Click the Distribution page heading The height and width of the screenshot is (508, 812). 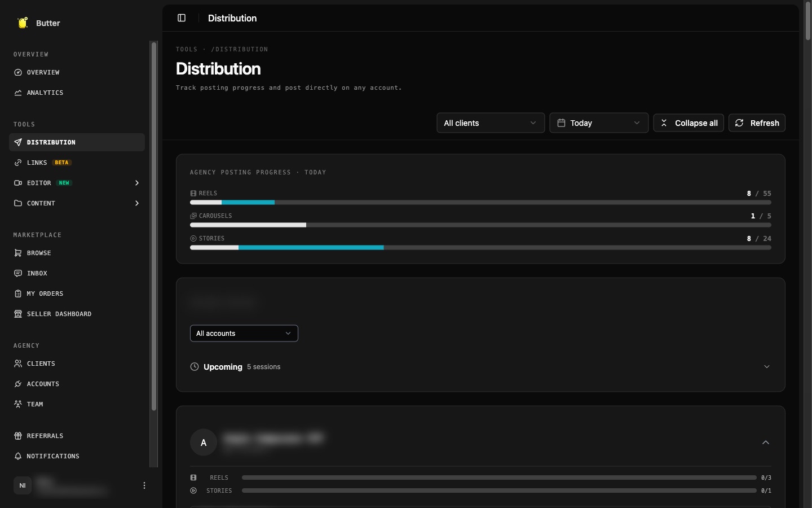click(x=218, y=69)
